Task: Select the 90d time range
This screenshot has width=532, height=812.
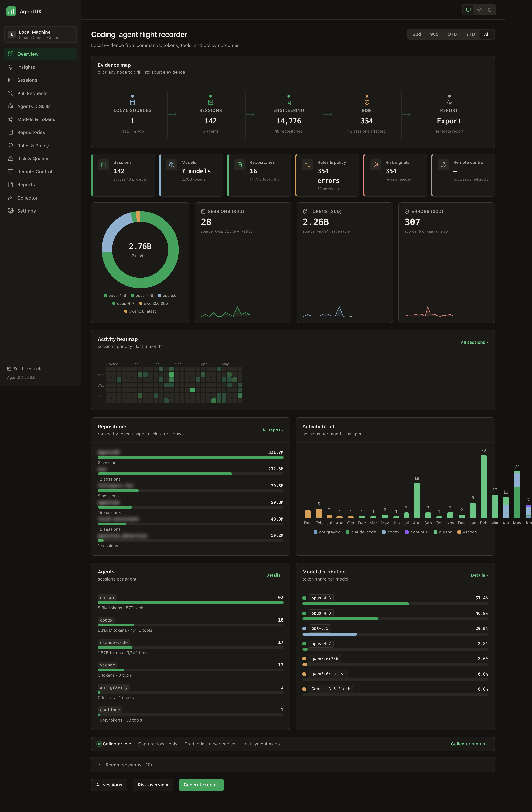Action: tap(434, 34)
